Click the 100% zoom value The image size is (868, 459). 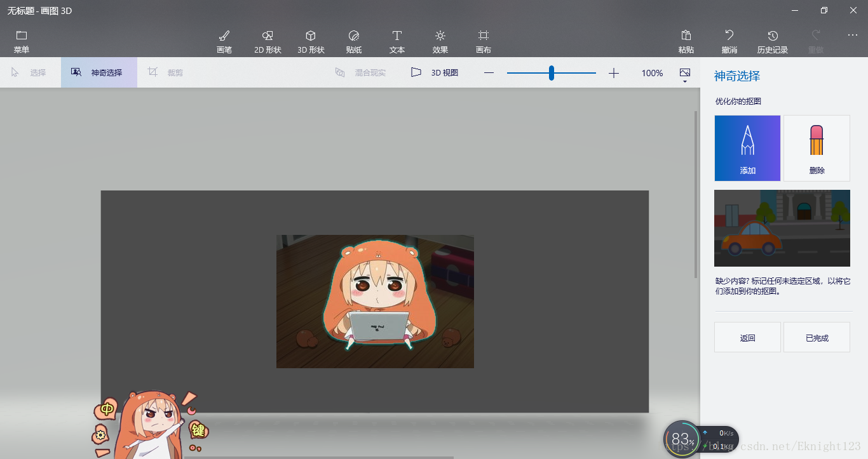click(x=652, y=73)
